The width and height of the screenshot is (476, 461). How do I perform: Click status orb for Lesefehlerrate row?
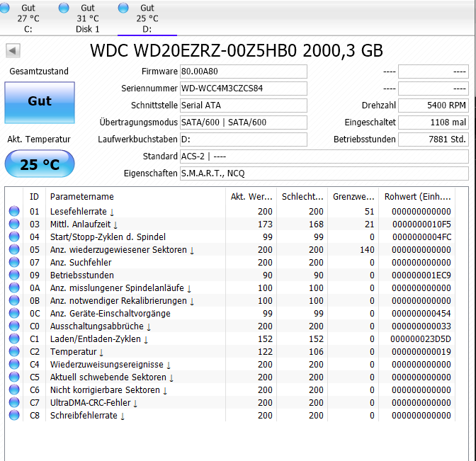tap(14, 211)
